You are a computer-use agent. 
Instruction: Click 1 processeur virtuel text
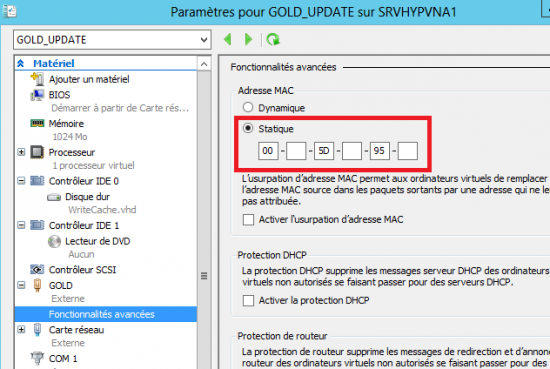[x=93, y=165]
